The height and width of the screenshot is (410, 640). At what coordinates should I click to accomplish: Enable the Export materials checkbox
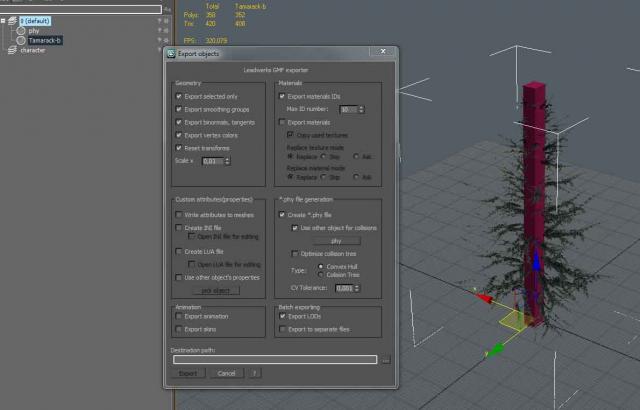282,121
